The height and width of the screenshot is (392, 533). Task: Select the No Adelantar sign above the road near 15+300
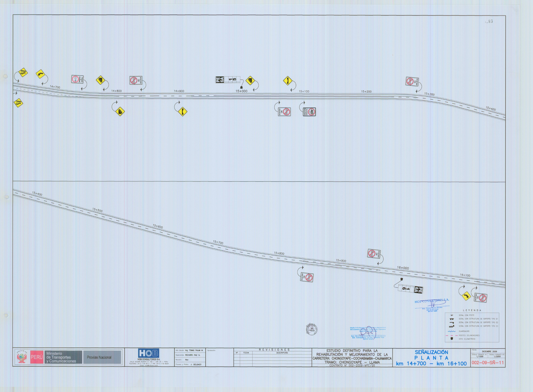pos(412,81)
